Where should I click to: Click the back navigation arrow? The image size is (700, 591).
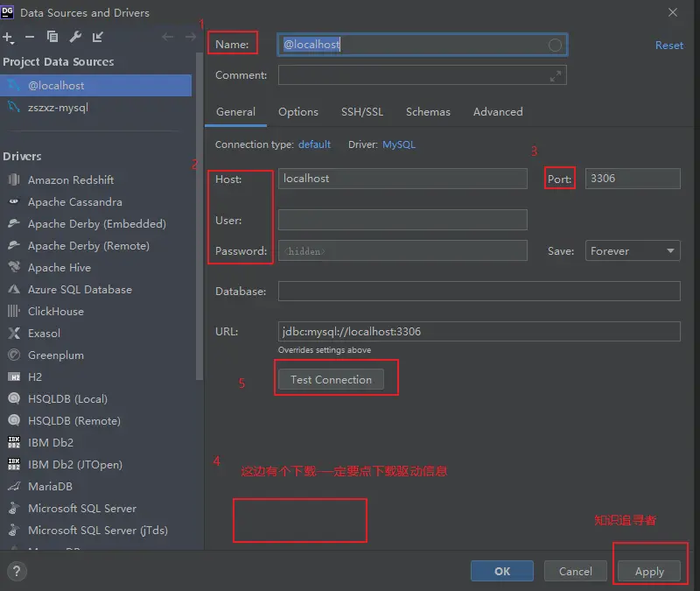coord(168,37)
